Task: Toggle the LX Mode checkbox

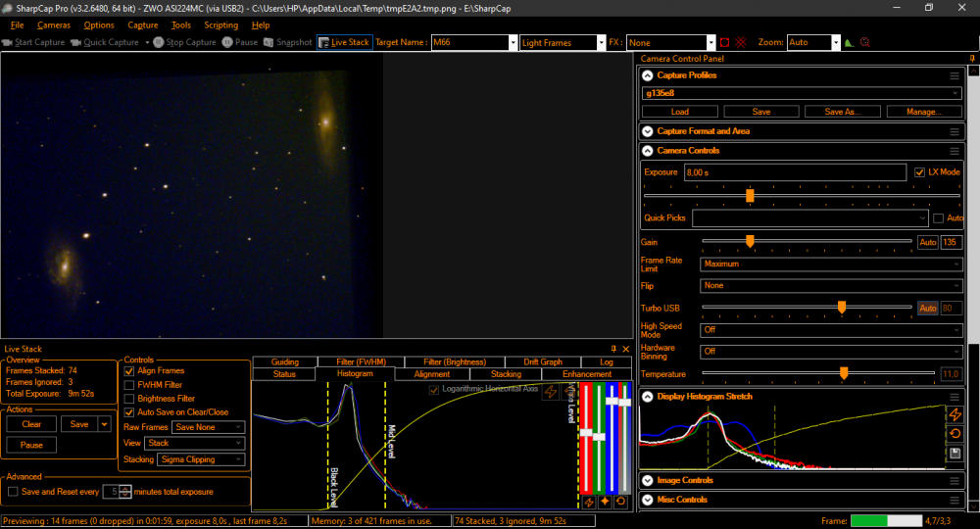Action: click(x=919, y=172)
